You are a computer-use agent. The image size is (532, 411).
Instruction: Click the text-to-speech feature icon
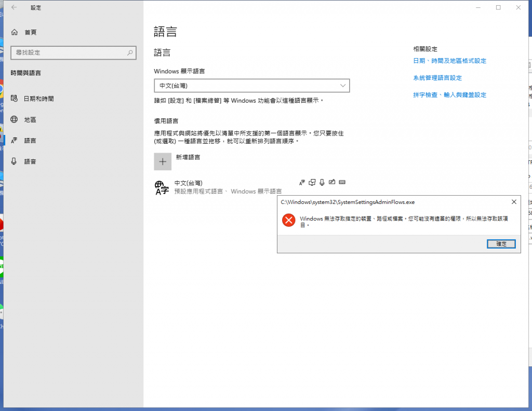(312, 182)
